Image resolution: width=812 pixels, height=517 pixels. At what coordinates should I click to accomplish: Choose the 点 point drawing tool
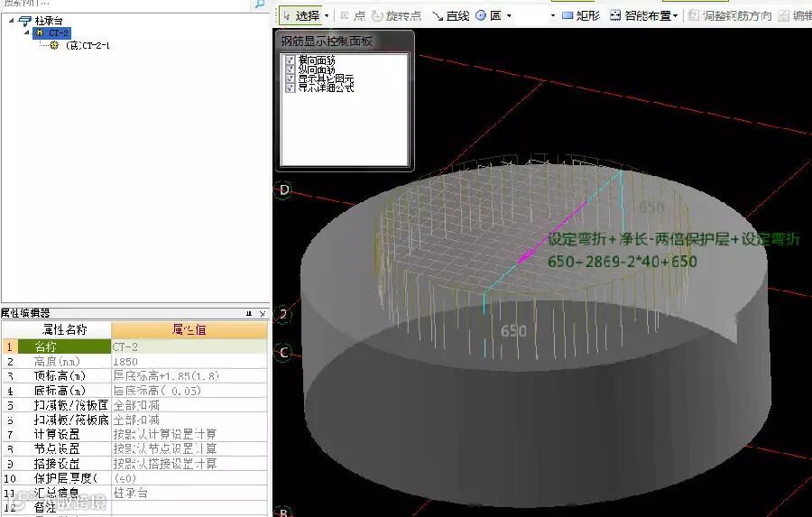point(353,15)
